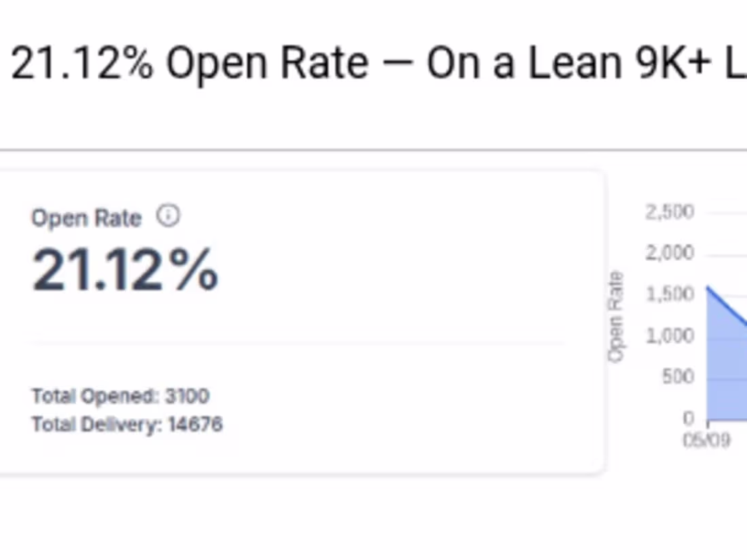747x560 pixels.
Task: Click the 1,000 y-axis label
Action: [670, 335]
